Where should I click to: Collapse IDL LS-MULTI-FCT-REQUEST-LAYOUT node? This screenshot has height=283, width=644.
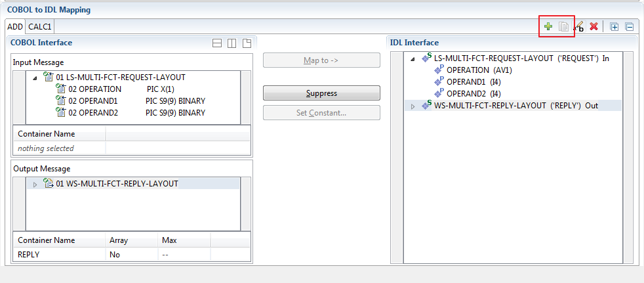click(413, 59)
